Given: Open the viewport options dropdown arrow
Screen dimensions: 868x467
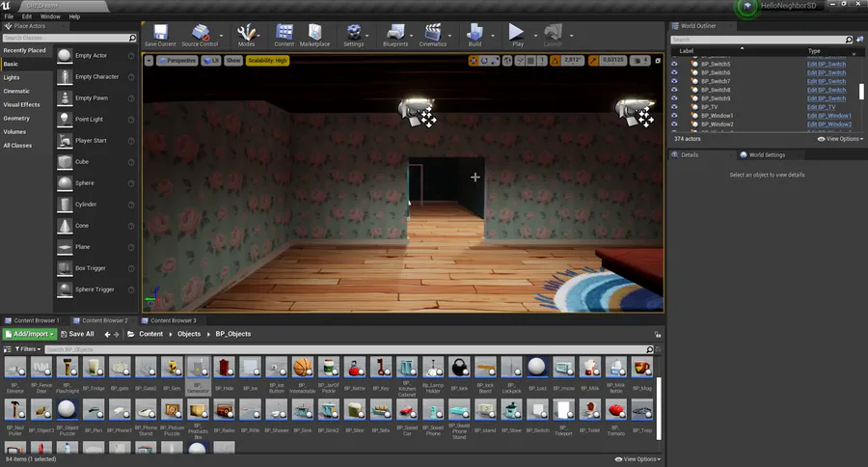Looking at the screenshot, I should tap(149, 61).
